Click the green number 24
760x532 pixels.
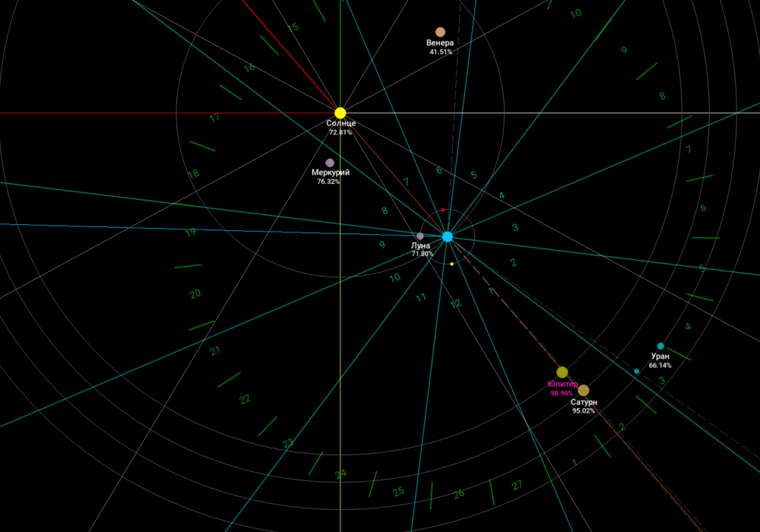click(x=340, y=473)
